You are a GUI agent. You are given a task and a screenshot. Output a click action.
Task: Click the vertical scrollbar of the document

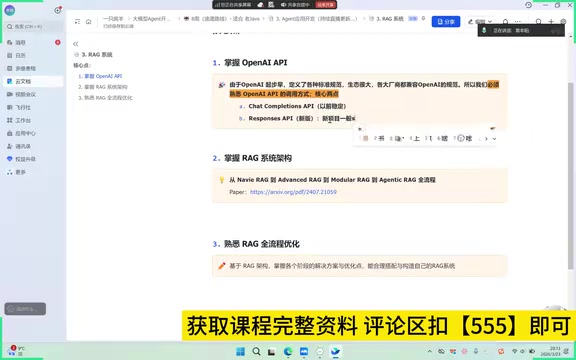(570, 176)
